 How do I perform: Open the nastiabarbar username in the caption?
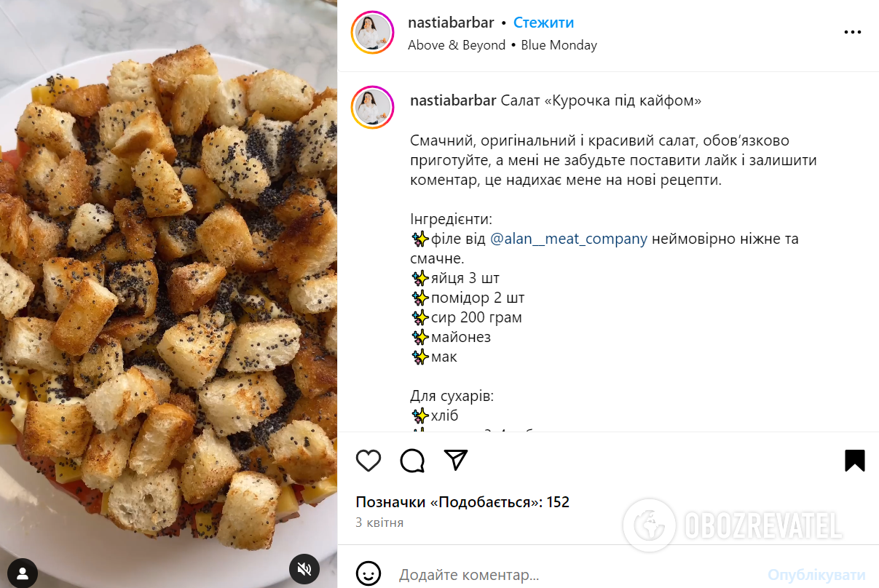coord(454,100)
